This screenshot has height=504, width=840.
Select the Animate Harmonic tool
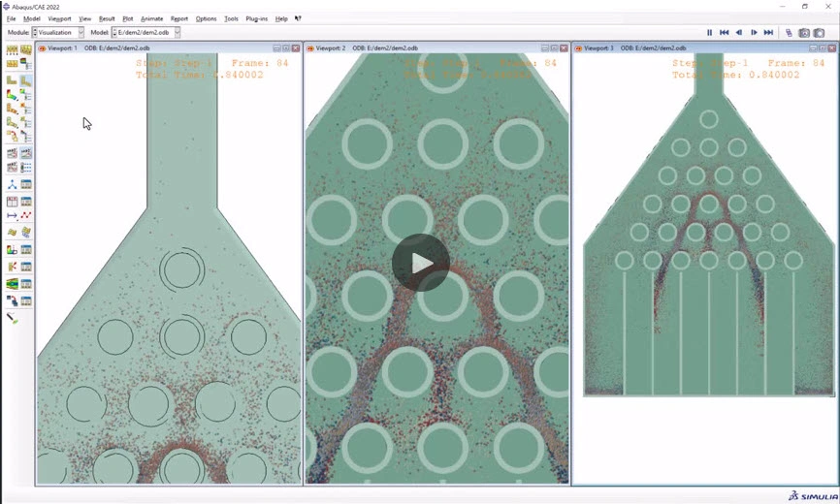[x=12, y=167]
